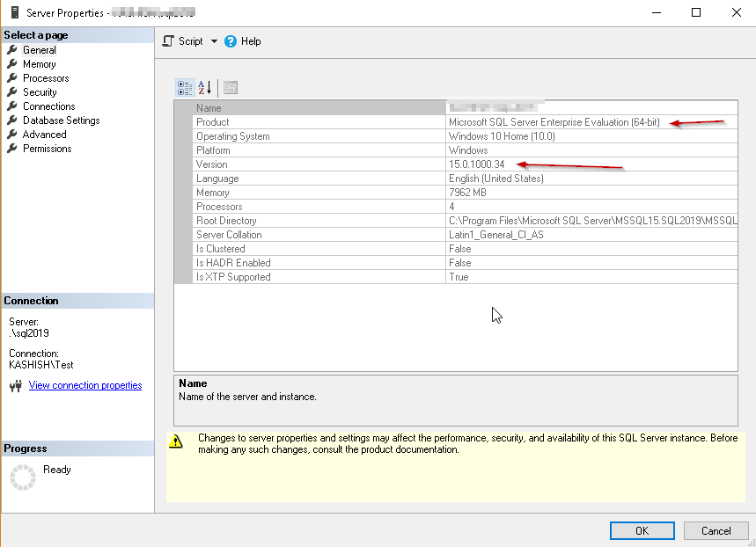
Task: Open the Permissions page
Action: click(47, 149)
